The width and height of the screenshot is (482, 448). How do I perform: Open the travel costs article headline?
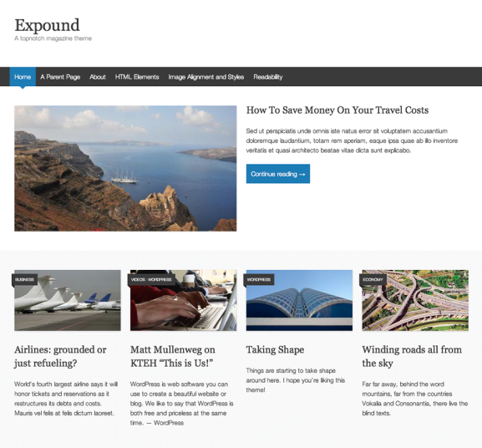coord(337,110)
